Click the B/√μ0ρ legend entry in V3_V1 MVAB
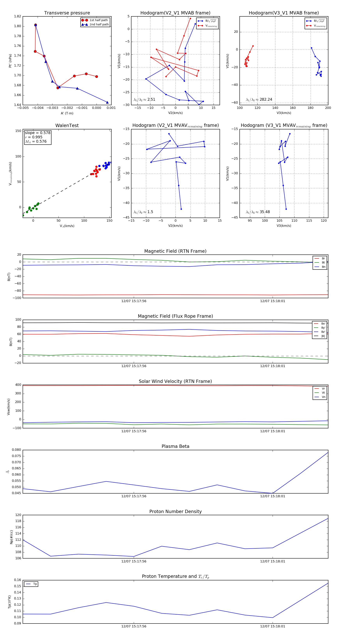Screen dimensions: 351x644 coord(316,21)
